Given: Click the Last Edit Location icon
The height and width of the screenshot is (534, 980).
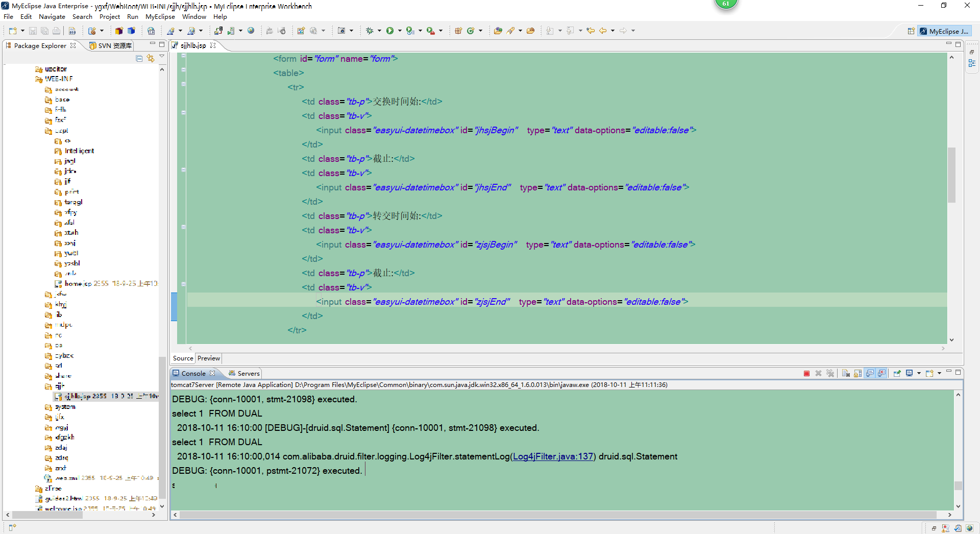Looking at the screenshot, I should coord(591,31).
